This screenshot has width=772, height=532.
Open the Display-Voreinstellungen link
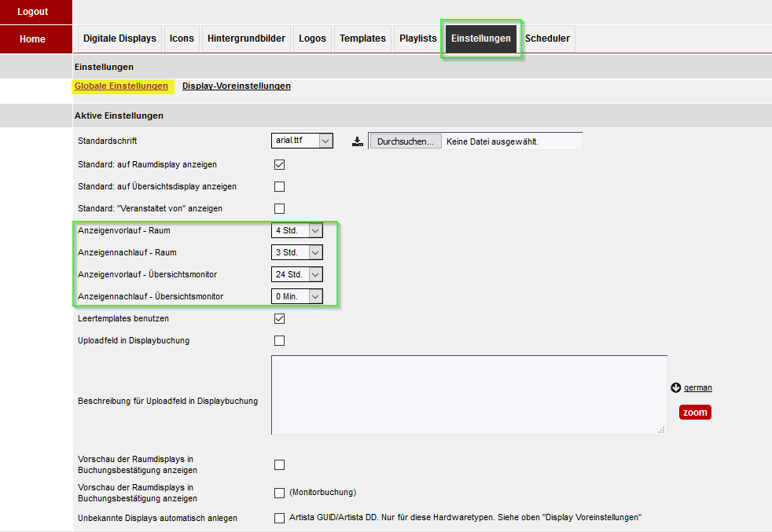(237, 86)
